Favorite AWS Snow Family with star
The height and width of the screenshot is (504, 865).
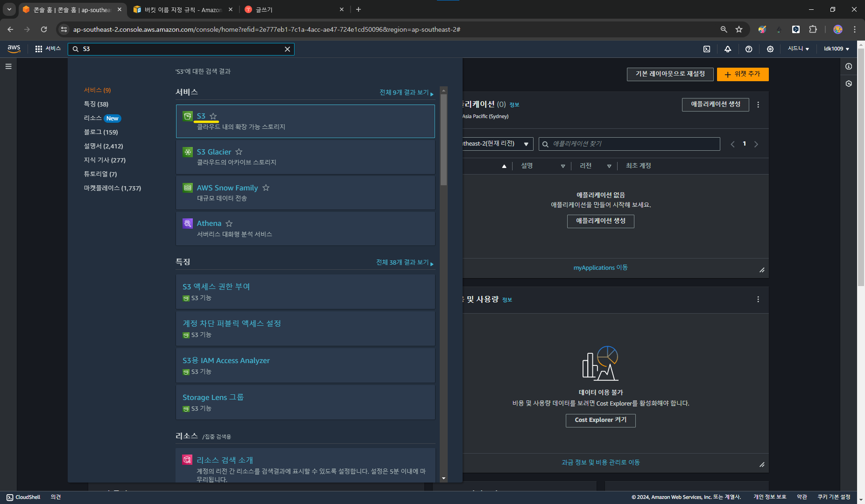[x=266, y=188]
